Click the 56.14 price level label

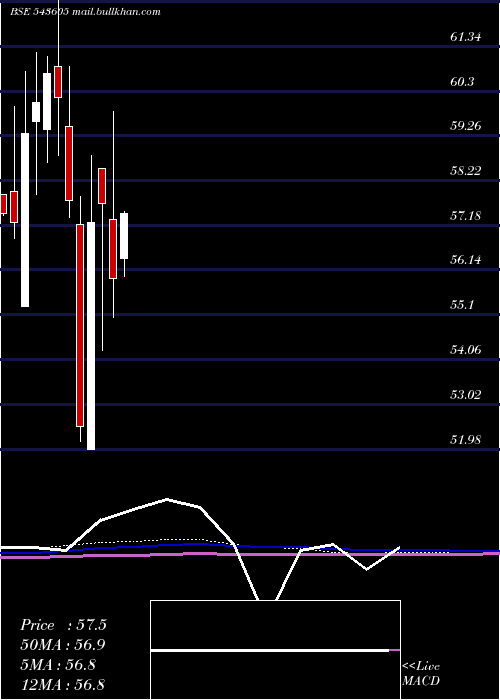[x=466, y=260]
